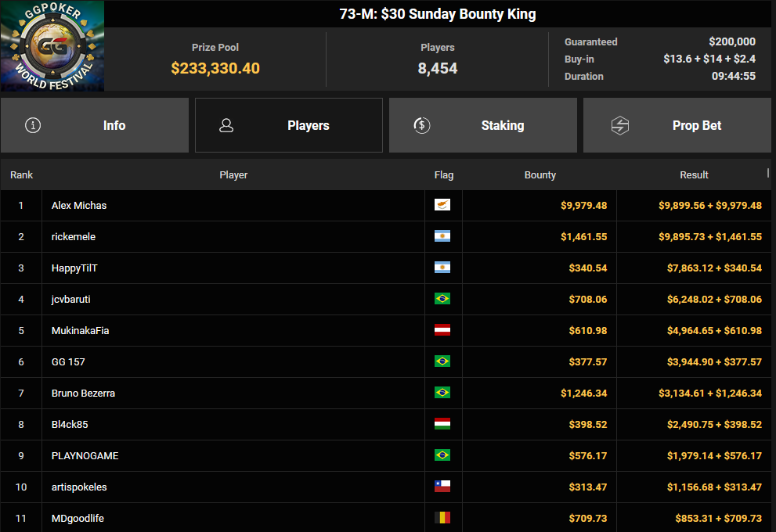Click the flag icon in the Bl4ck85 row
The height and width of the screenshot is (532, 776).
point(442,424)
